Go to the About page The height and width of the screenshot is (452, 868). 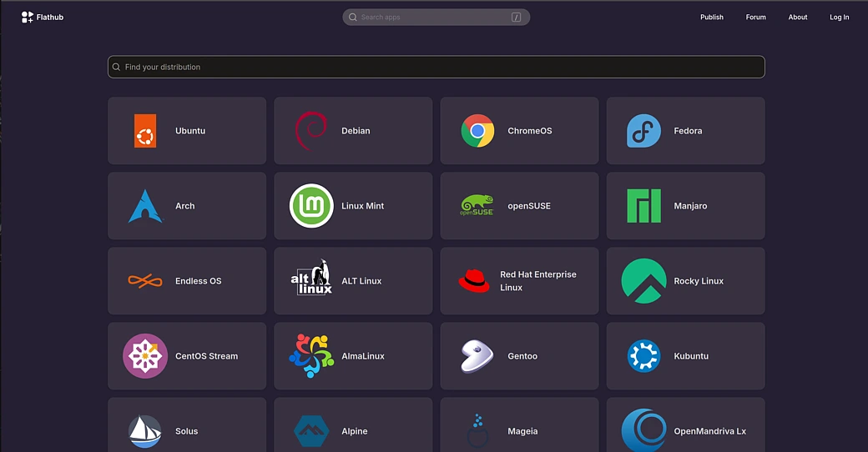click(x=798, y=18)
